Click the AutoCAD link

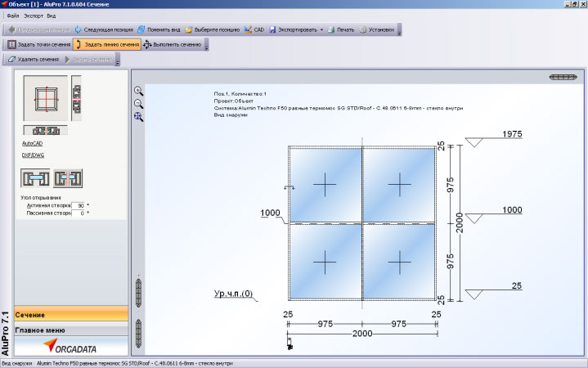[x=33, y=142]
